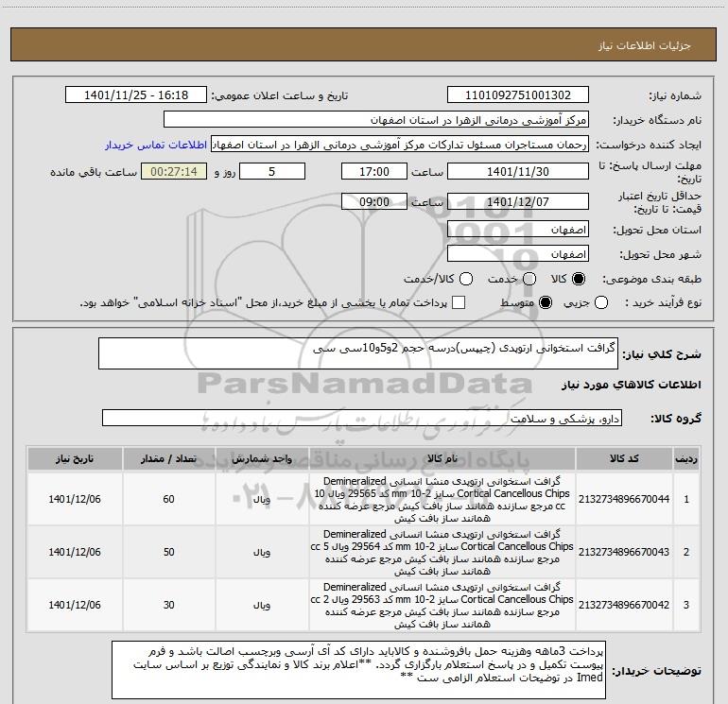Click the validity time field 09:00
Viewport: 728px width, 704px height.
click(374, 201)
